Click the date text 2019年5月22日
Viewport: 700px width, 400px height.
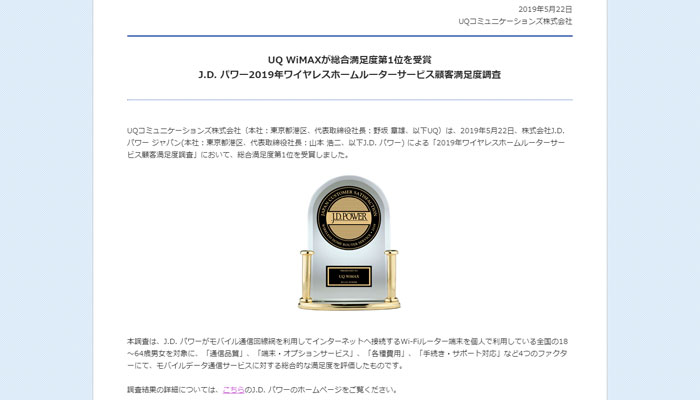(545, 9)
